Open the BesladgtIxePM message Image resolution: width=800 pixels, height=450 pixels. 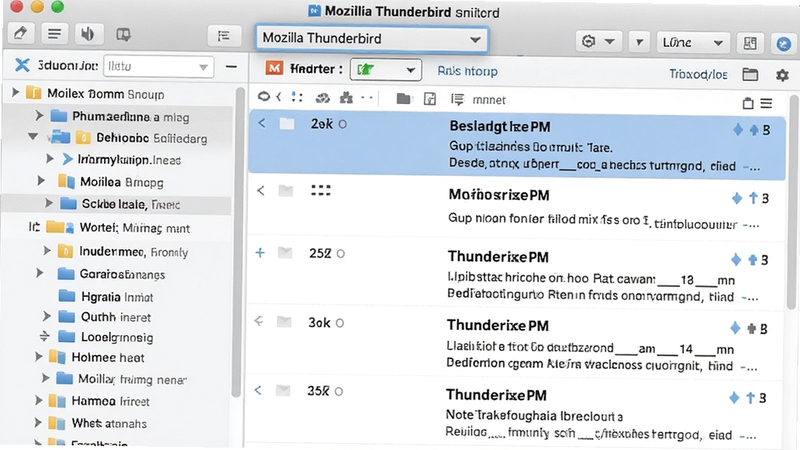pos(517,145)
